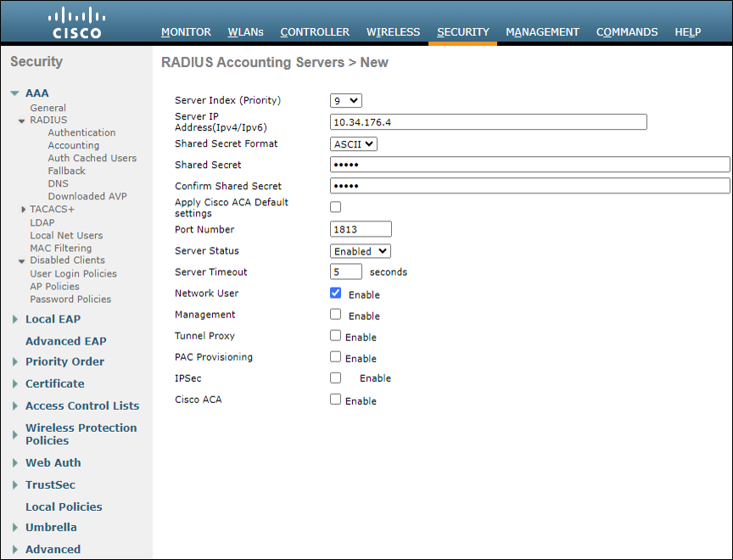Image resolution: width=733 pixels, height=560 pixels.
Task: Enable PAC Provisioning
Action: point(335,357)
